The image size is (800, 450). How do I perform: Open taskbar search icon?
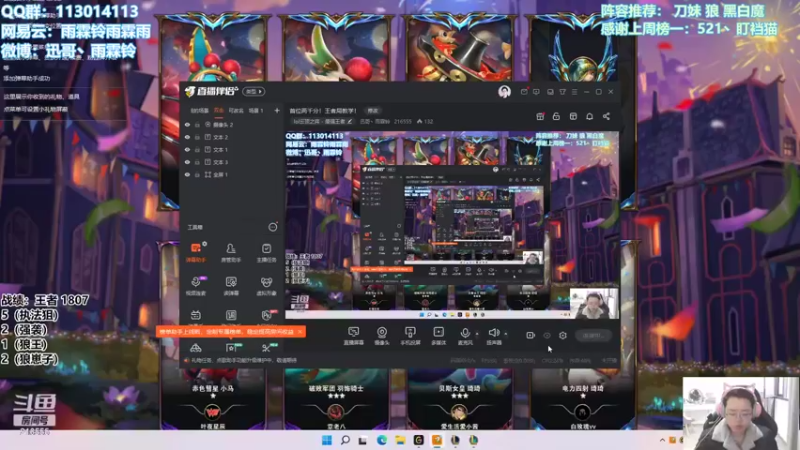pyautogui.click(x=345, y=440)
